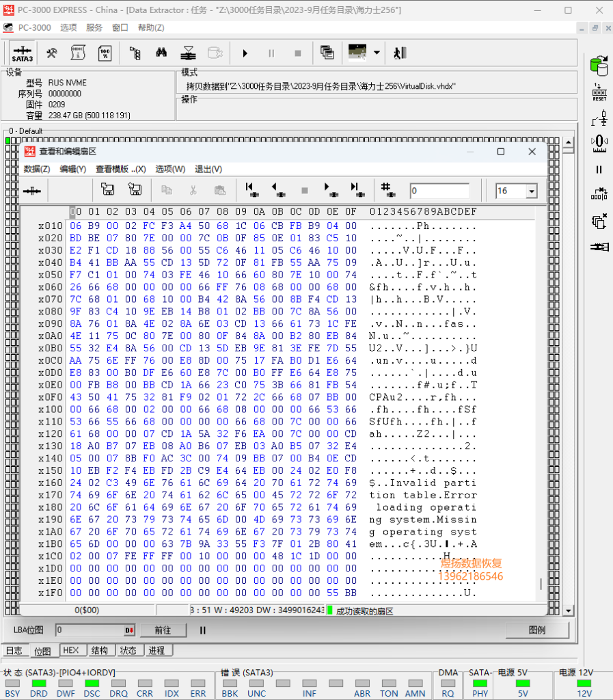613x700 pixels.
Task: Click the SATA3 port selector icon
Action: pos(23,53)
